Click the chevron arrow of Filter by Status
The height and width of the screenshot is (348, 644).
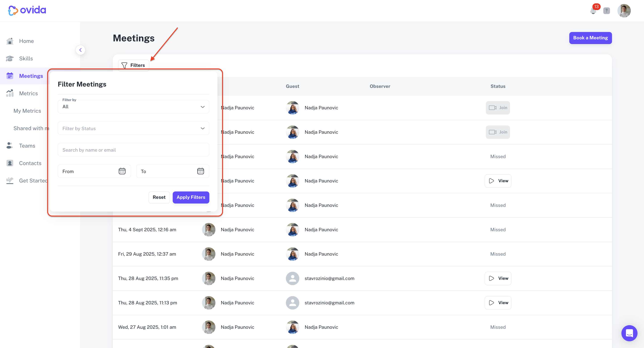click(202, 129)
